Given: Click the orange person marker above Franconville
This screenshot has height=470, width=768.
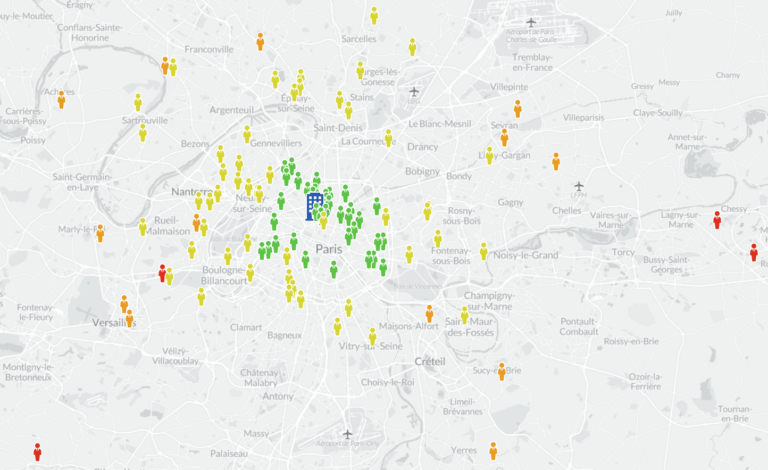Looking at the screenshot, I should point(261,42).
